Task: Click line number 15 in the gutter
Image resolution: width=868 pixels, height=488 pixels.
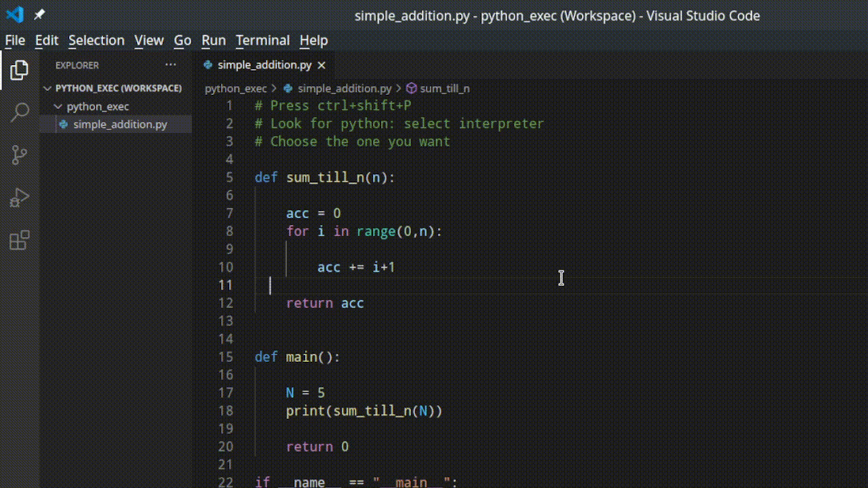Action: click(225, 357)
